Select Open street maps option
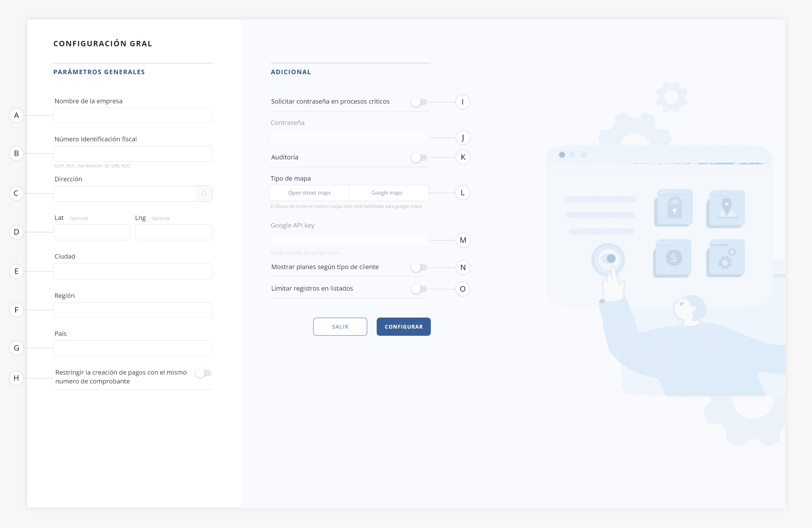This screenshot has width=812, height=528. [x=309, y=193]
